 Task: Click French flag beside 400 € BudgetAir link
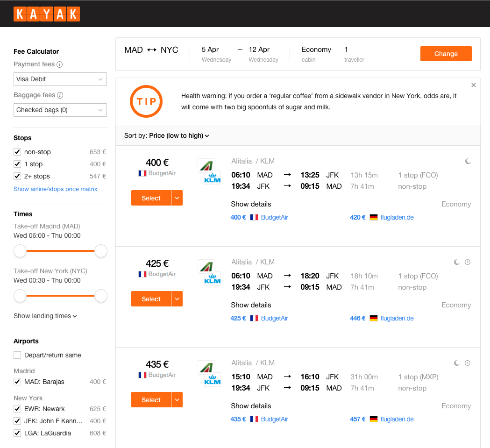pyautogui.click(x=254, y=217)
